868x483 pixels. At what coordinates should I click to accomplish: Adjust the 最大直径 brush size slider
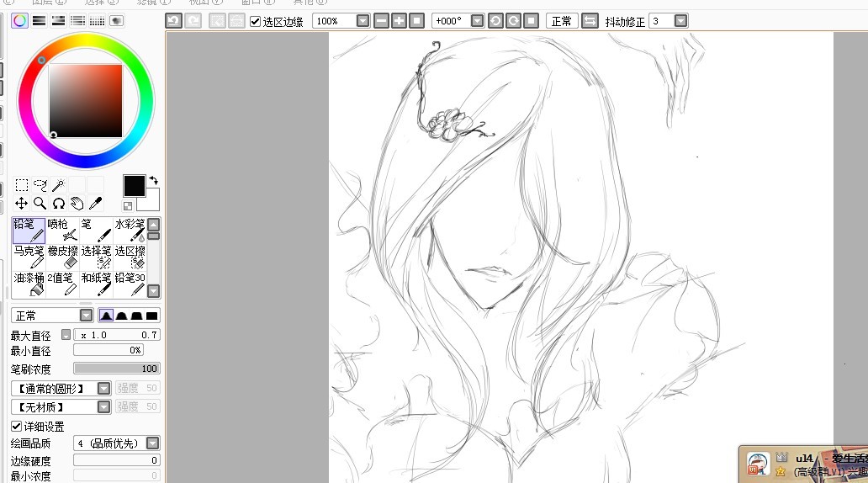click(x=117, y=335)
